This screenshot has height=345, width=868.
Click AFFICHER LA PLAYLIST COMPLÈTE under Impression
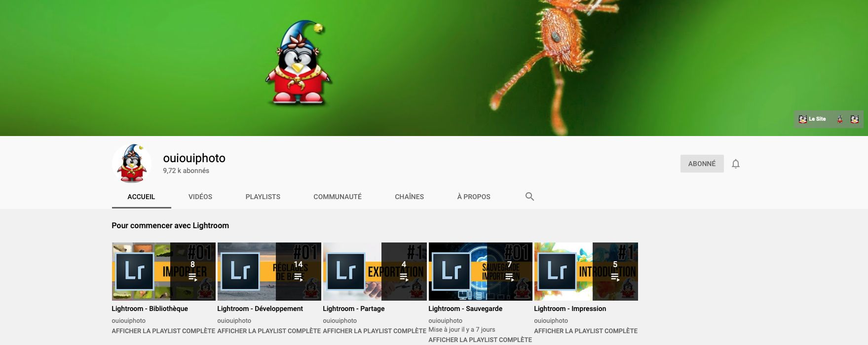pos(586,331)
